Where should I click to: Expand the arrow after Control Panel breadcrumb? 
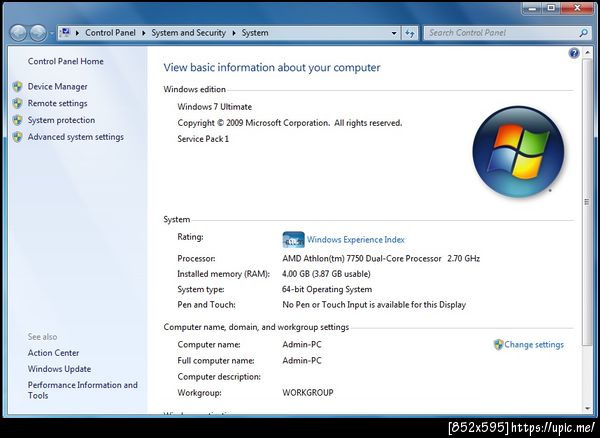(144, 33)
